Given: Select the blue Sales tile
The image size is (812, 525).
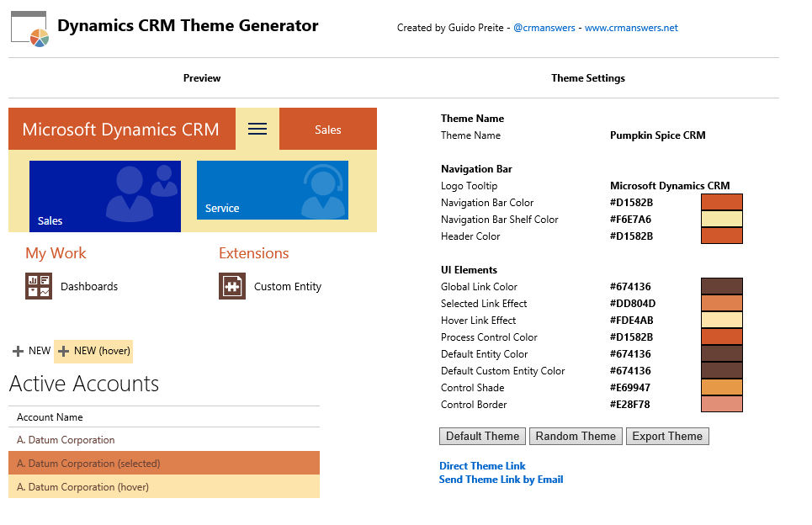Looking at the screenshot, I should click(x=104, y=196).
